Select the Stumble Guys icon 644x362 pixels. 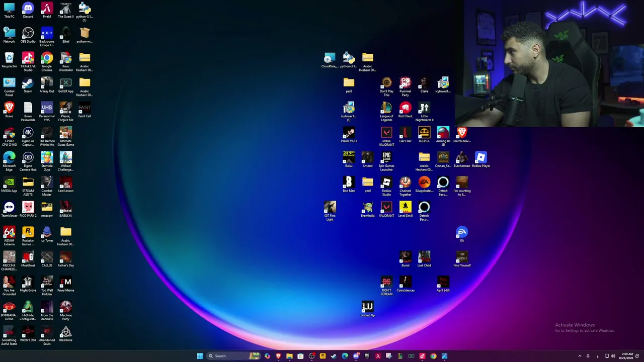tap(47, 162)
